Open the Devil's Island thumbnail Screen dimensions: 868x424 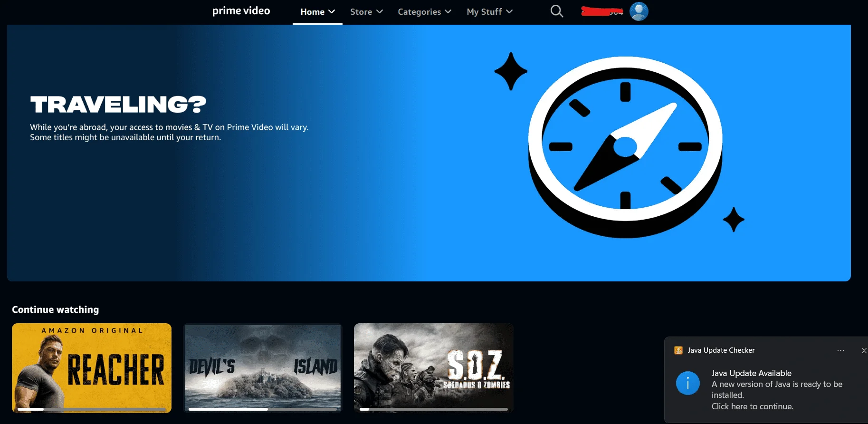tap(263, 368)
